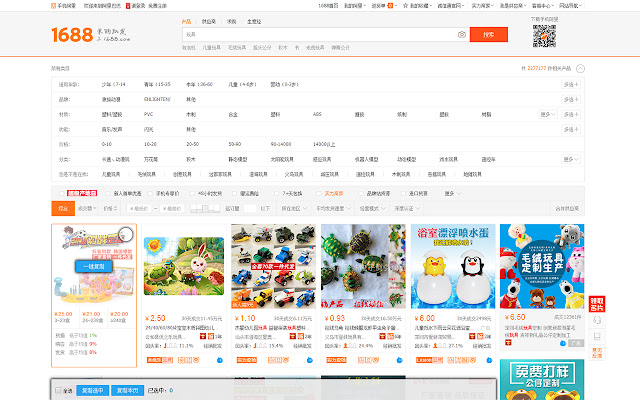640x400 pixels.
Task: Tick the 进口货源 checkbox
Action: (403, 193)
